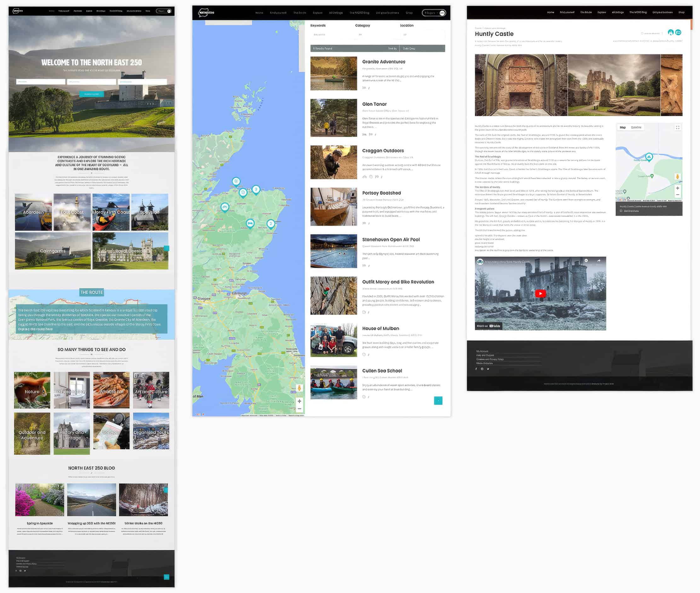
Task: Click the North East 250 logo on listings page
Action: [206, 13]
